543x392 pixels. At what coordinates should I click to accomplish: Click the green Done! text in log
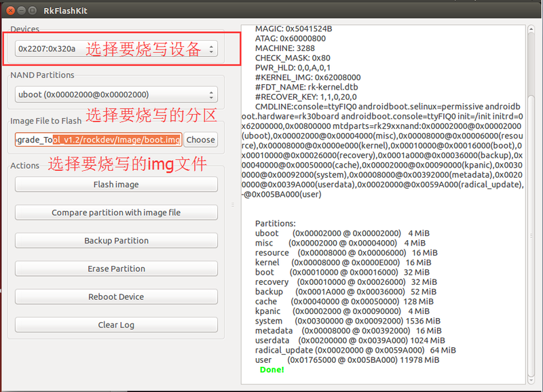tap(272, 370)
